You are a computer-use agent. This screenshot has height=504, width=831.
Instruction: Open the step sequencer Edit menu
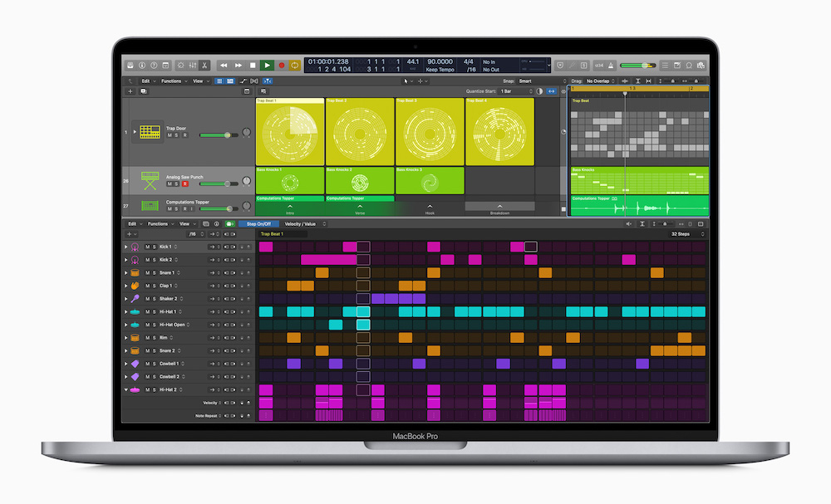pyautogui.click(x=132, y=224)
